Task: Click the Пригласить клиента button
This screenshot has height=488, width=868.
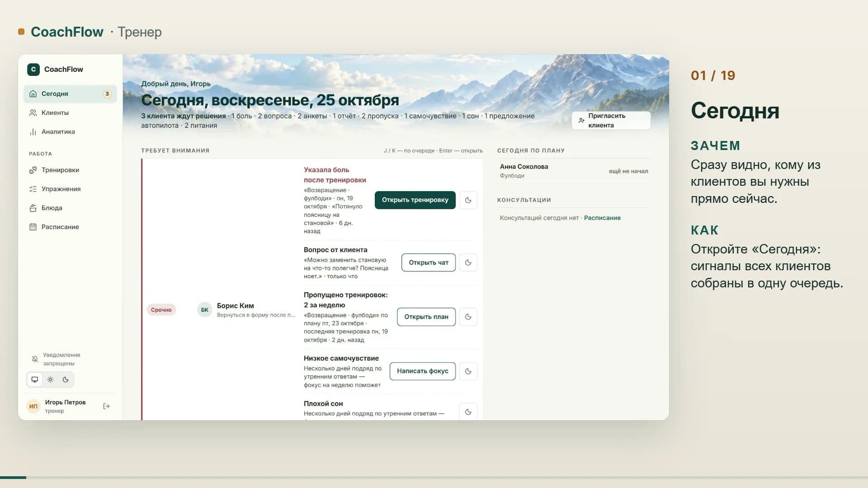Action: [x=611, y=121]
